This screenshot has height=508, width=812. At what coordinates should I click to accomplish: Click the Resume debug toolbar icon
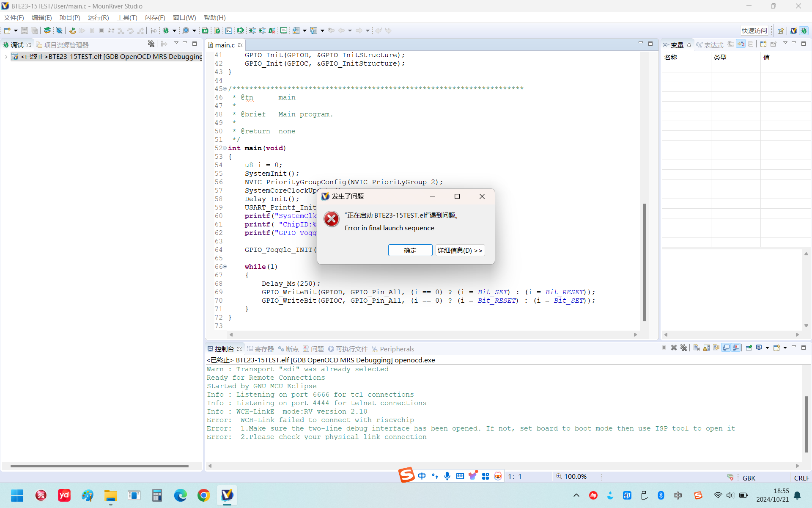82,30
